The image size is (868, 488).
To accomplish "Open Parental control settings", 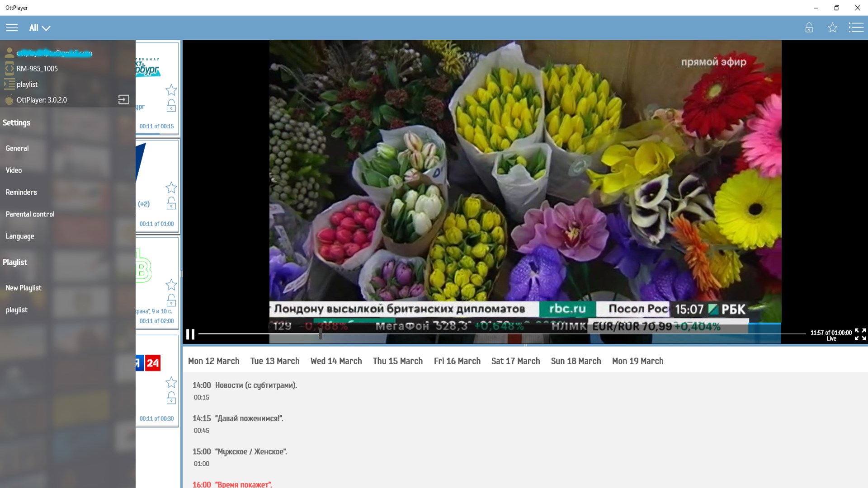I will pos(30,214).
